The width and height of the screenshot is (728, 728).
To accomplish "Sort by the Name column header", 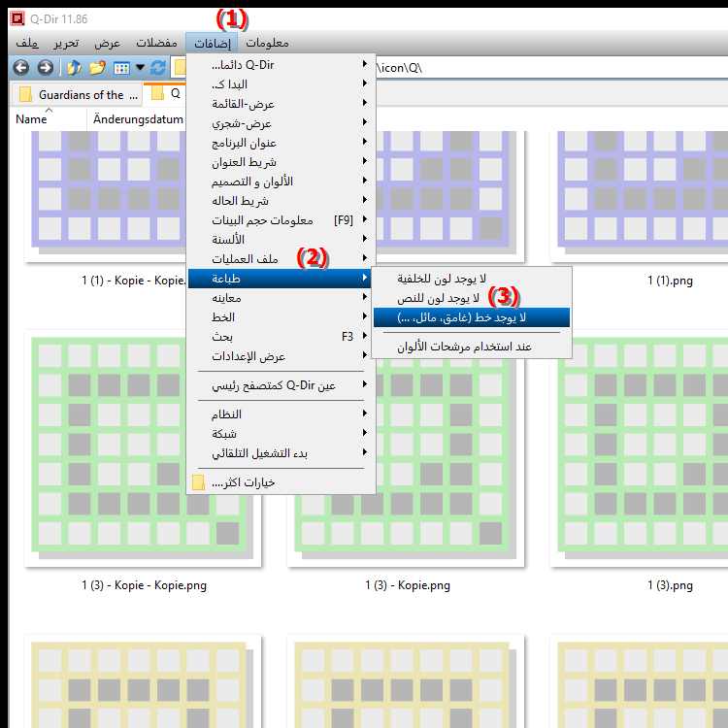I will coord(49,119).
